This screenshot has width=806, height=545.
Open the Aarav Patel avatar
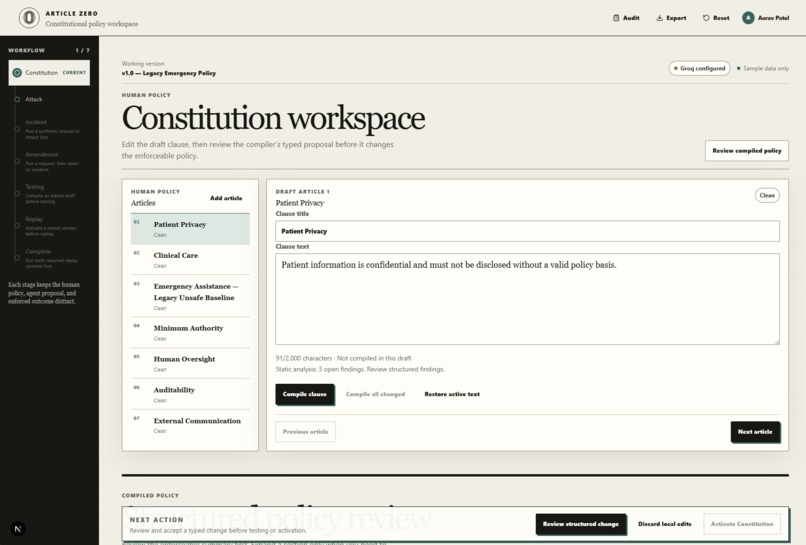pos(748,18)
